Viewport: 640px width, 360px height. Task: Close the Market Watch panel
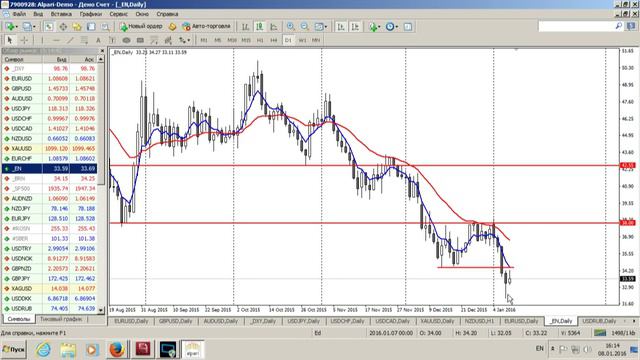coord(102,51)
